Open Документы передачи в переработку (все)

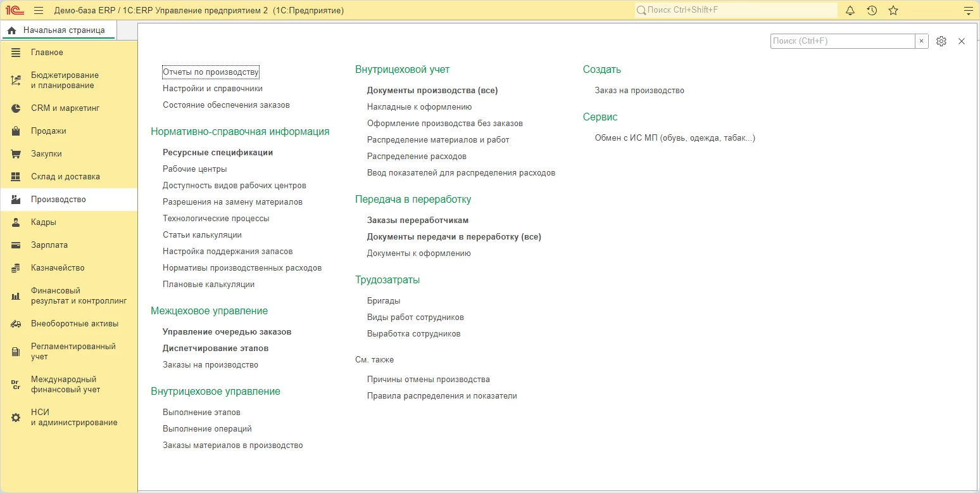tap(454, 237)
